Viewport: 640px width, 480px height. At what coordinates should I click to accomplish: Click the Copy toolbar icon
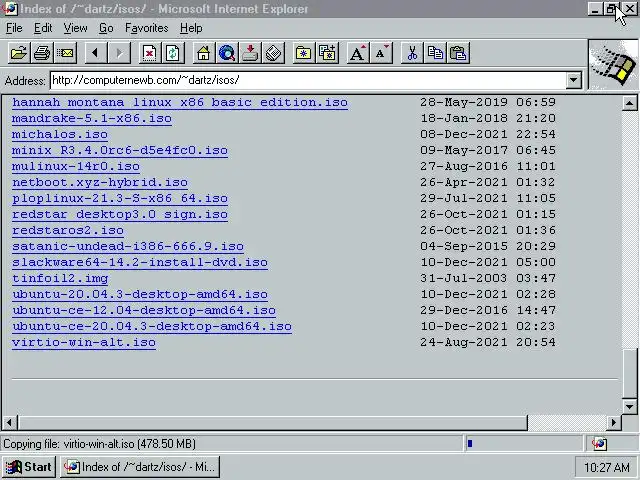point(435,53)
